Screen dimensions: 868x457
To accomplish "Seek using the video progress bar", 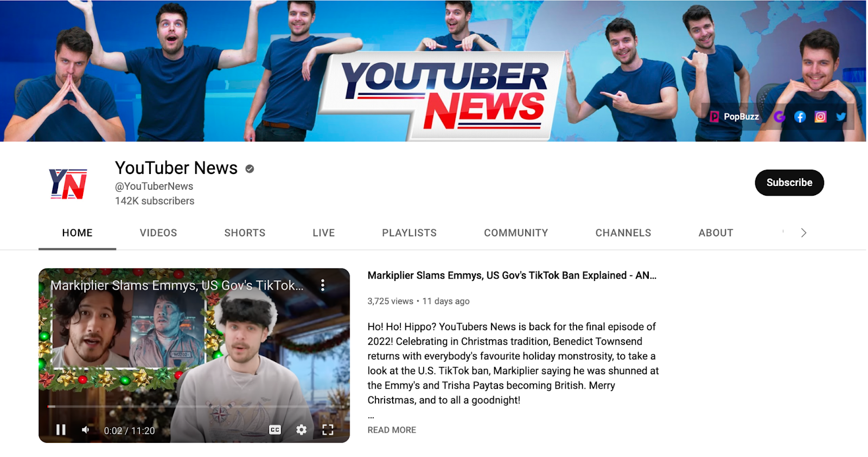I will [x=194, y=406].
